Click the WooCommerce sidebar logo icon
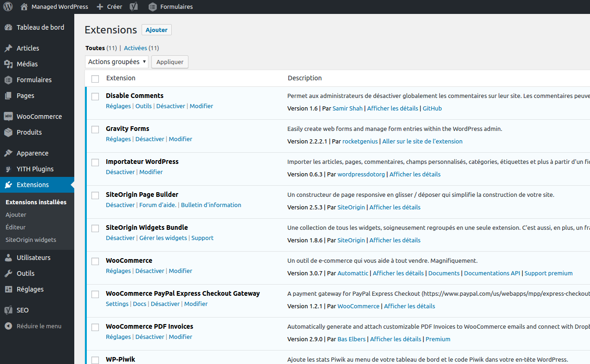 click(8, 117)
